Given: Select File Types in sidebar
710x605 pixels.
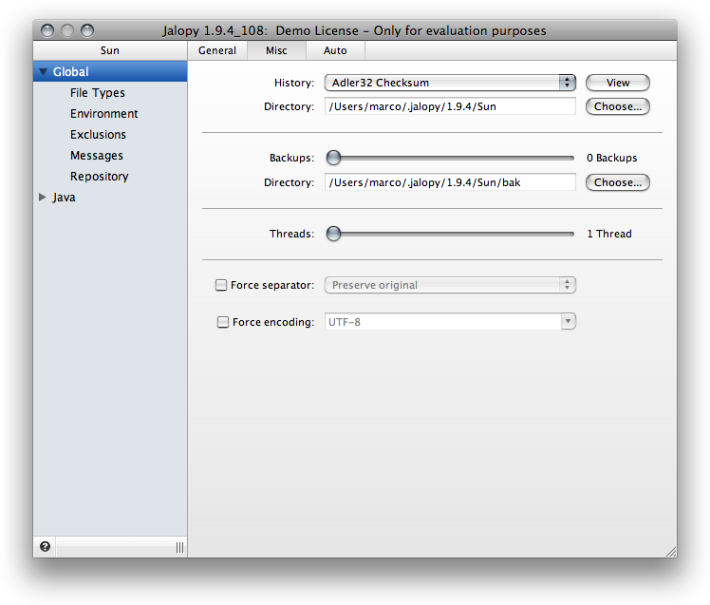Looking at the screenshot, I should (97, 93).
